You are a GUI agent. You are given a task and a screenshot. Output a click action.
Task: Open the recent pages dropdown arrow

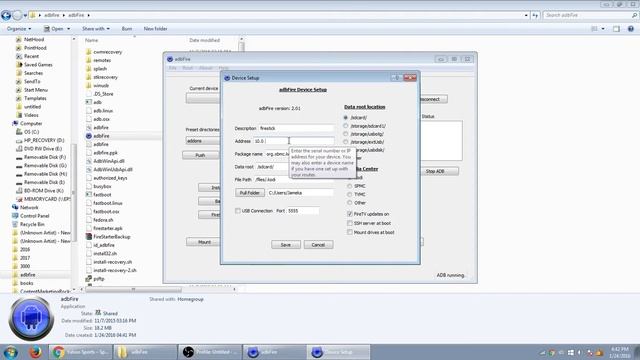[x=25, y=16]
